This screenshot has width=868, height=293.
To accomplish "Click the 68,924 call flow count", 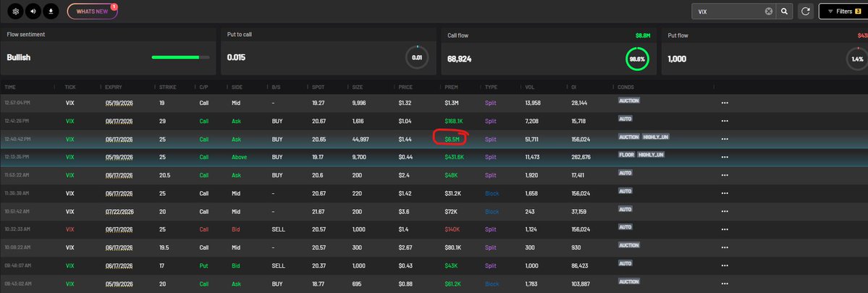I will pos(460,58).
